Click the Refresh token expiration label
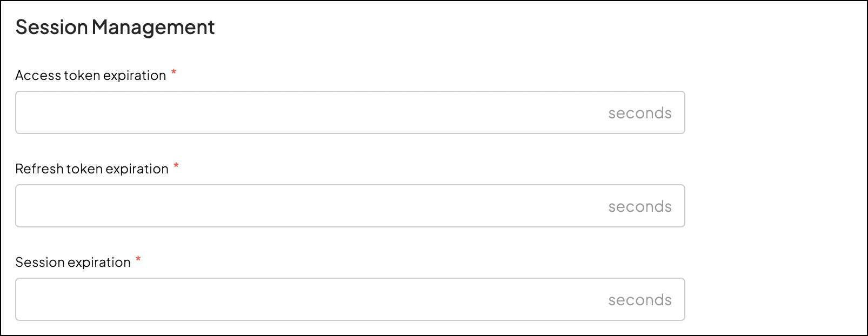Viewport: 868px width, 336px height. pyautogui.click(x=92, y=169)
